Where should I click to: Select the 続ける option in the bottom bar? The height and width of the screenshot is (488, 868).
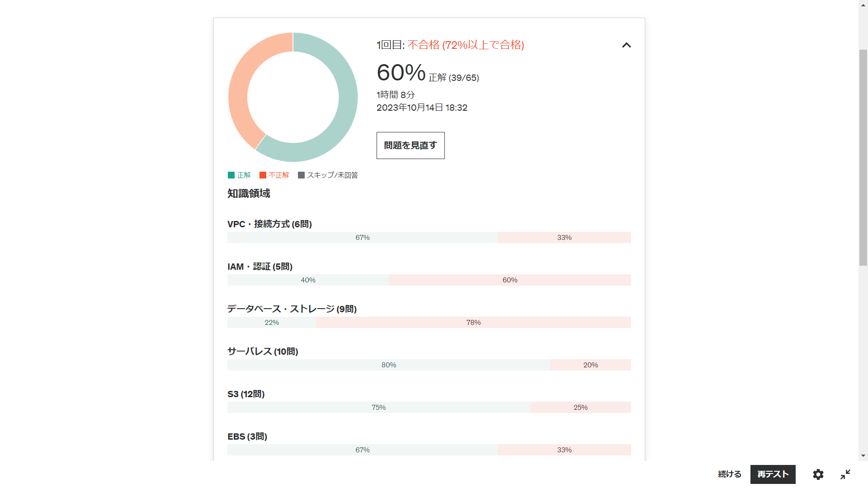tap(729, 474)
